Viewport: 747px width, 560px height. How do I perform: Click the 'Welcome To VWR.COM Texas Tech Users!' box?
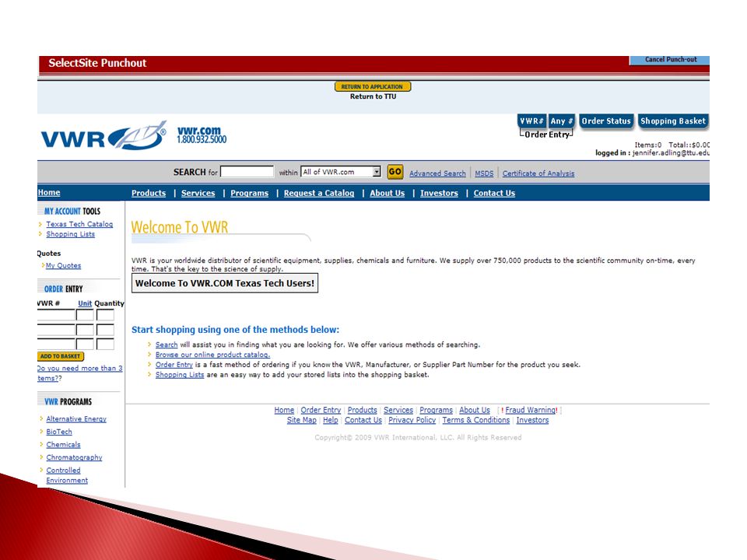point(225,283)
